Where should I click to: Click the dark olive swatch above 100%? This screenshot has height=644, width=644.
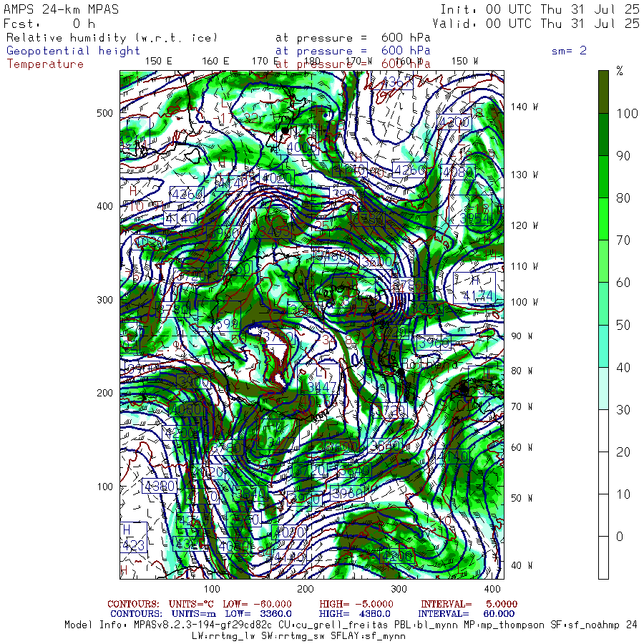tap(603, 92)
